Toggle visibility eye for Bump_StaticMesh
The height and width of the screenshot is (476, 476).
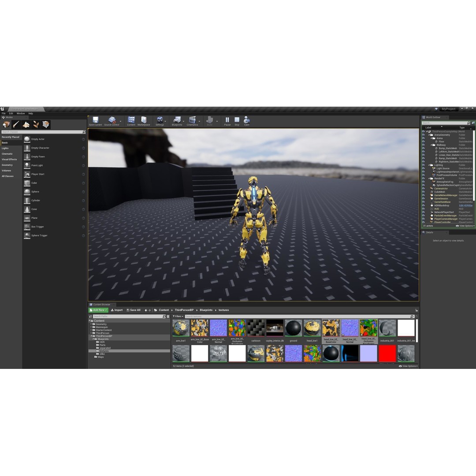pyautogui.click(x=424, y=148)
